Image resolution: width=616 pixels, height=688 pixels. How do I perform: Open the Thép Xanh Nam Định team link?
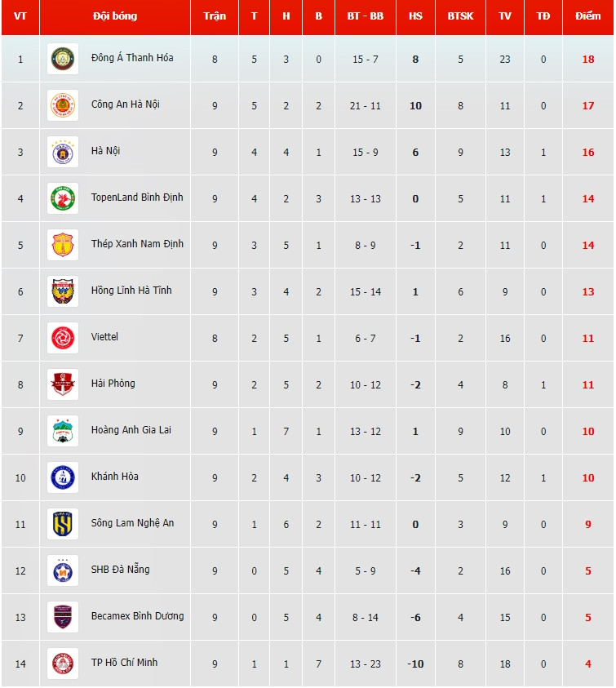137,244
